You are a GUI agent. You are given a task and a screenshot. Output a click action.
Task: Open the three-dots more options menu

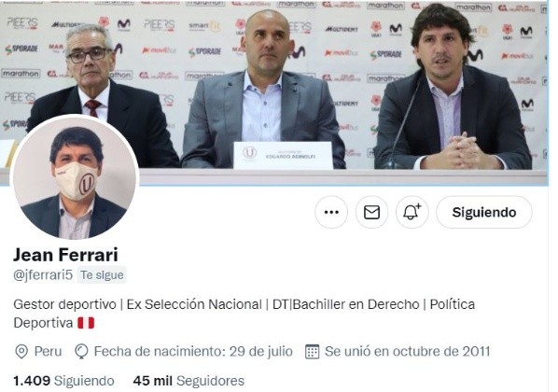pos(331,213)
